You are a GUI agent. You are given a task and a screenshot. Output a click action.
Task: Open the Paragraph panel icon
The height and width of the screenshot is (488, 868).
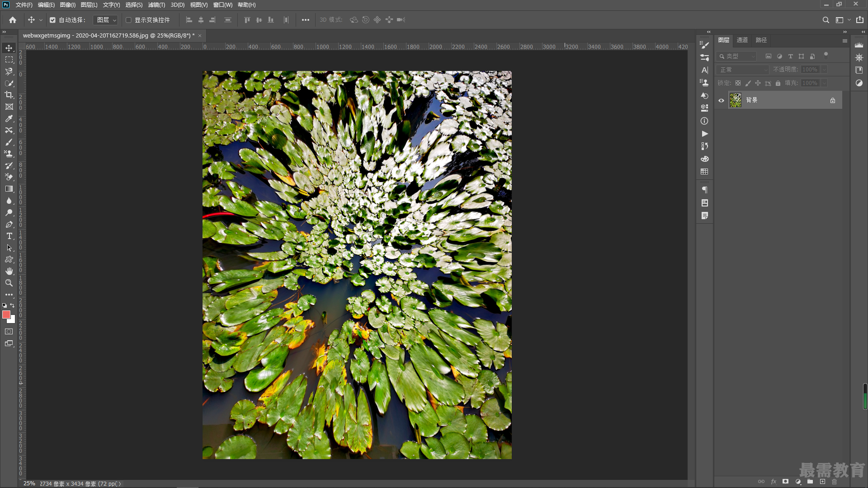[x=704, y=190]
